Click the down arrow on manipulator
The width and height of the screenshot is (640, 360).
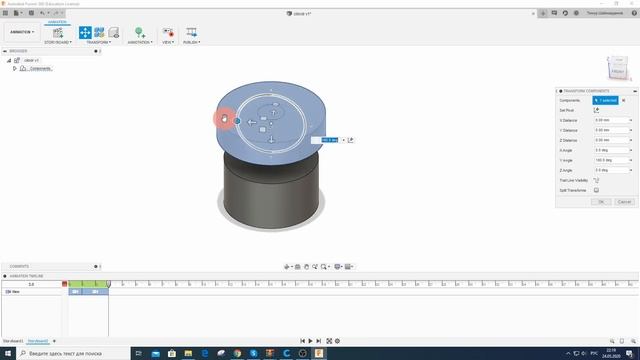click(271, 140)
